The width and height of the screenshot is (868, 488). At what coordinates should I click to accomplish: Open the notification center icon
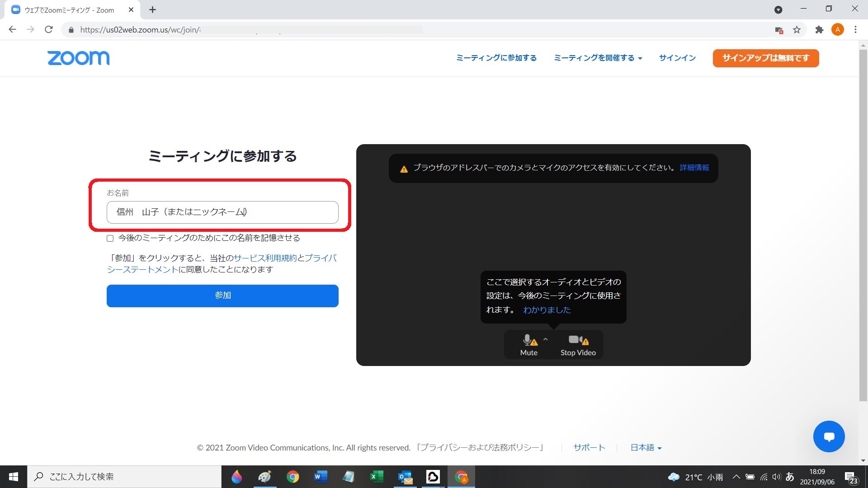click(x=851, y=477)
